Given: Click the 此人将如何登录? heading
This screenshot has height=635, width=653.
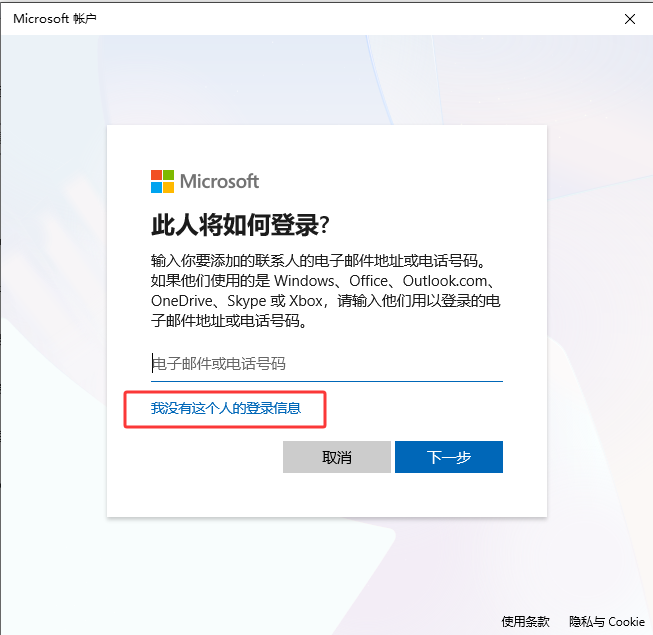Looking at the screenshot, I should [240, 225].
